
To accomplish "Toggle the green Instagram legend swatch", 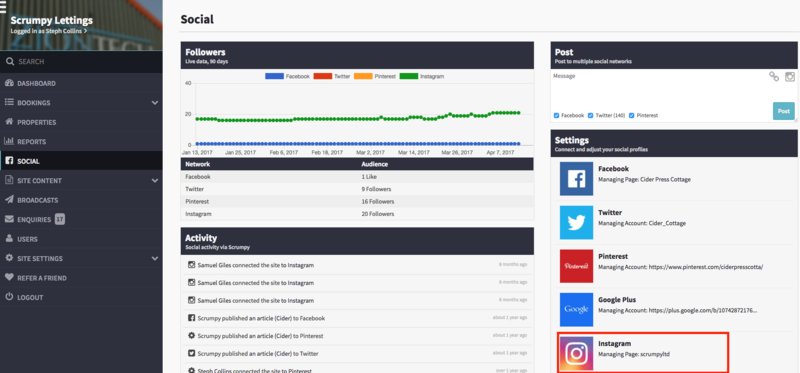I will tap(409, 76).
